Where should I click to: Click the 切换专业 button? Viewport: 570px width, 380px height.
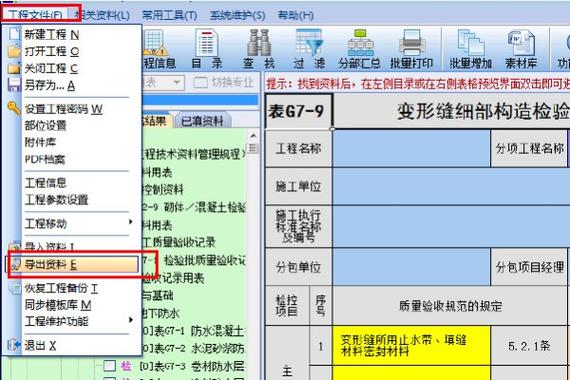coord(224,83)
